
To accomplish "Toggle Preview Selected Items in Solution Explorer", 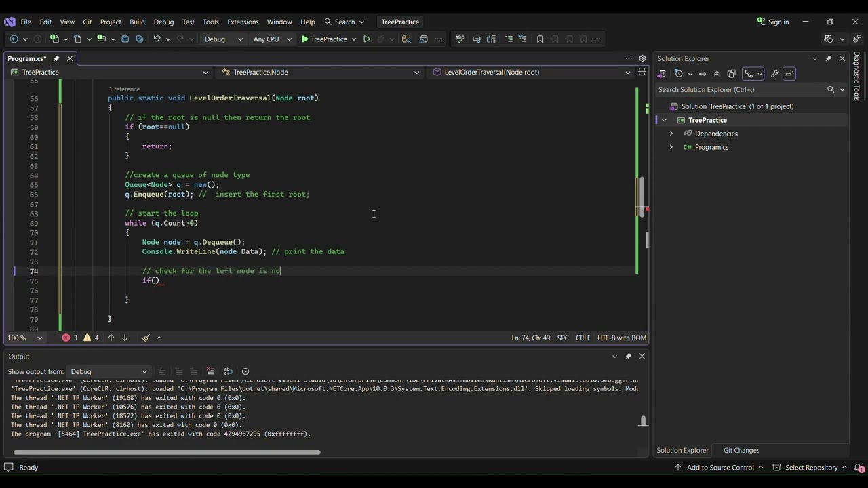I will coord(789,74).
